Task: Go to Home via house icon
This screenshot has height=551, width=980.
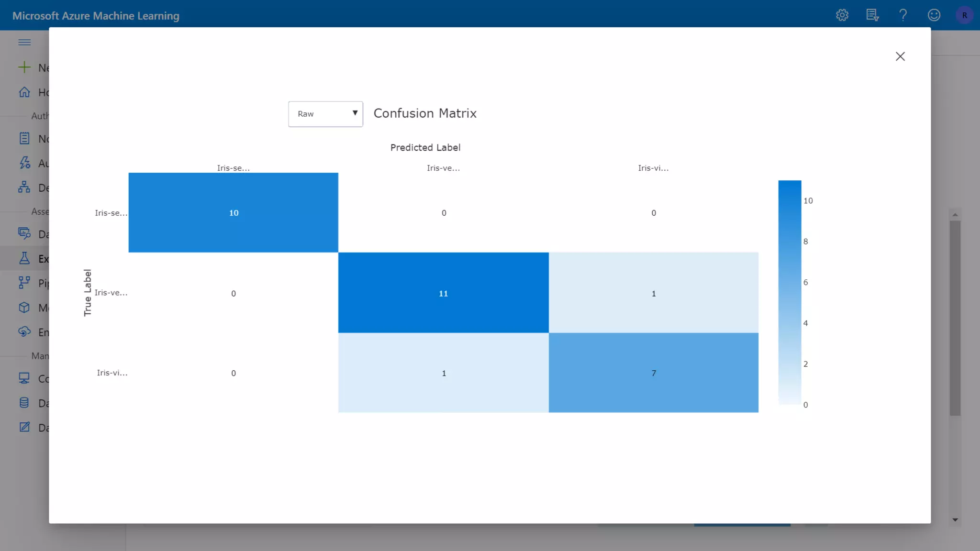Action: [24, 92]
